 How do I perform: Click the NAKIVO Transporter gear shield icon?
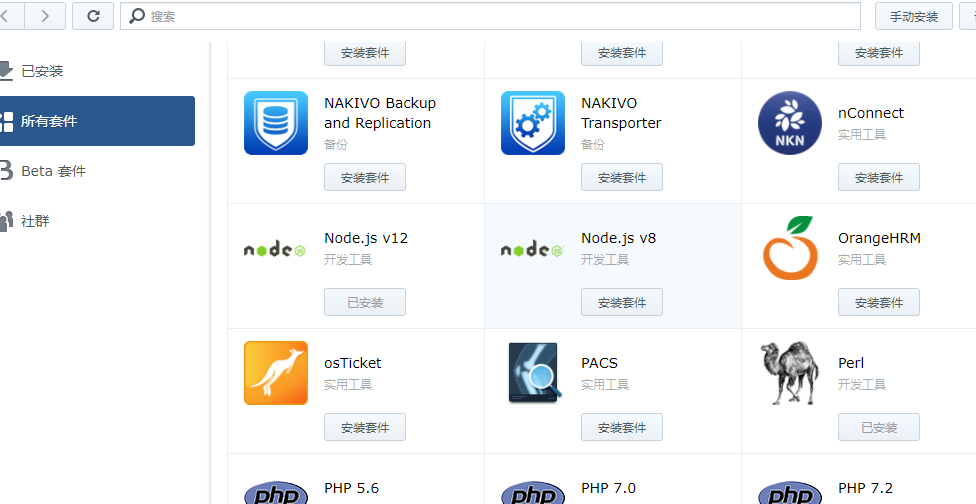coord(533,123)
